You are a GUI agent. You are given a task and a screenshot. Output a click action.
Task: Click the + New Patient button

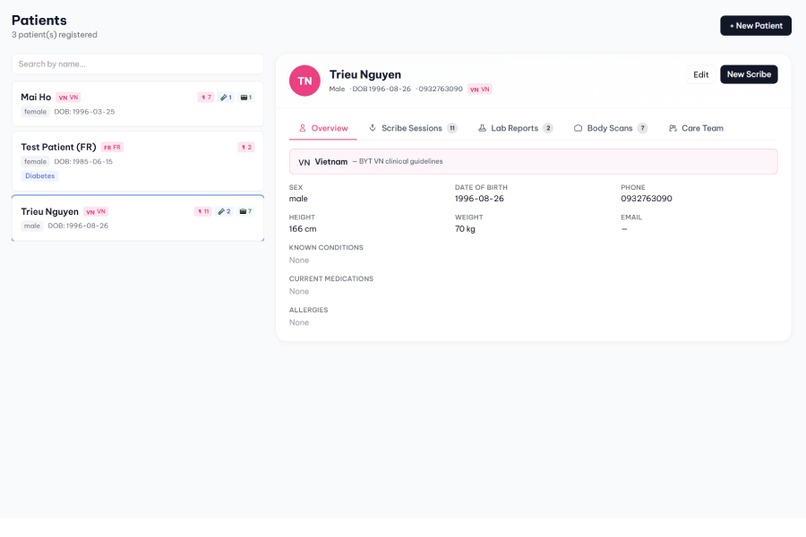(x=755, y=26)
